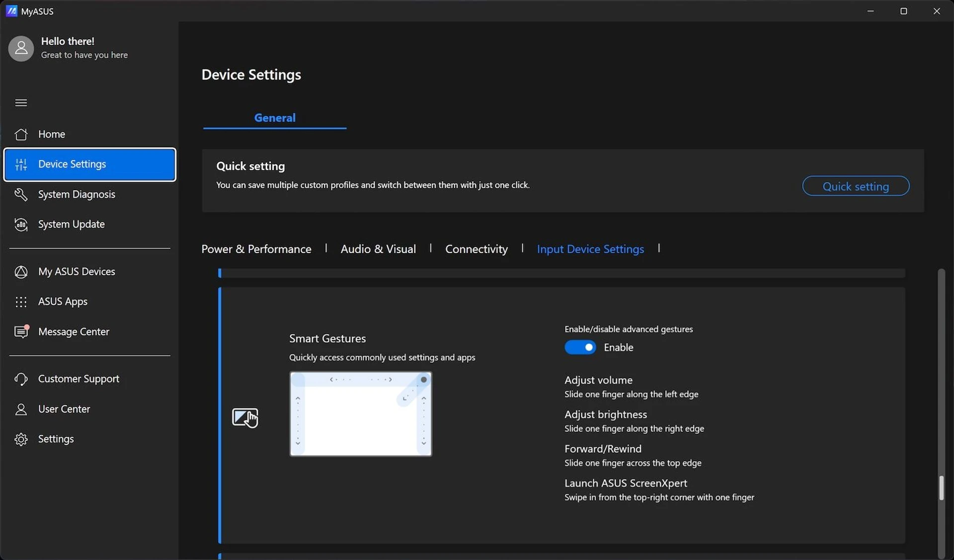This screenshot has height=560, width=954.
Task: Click the Device Settings page title
Action: pyautogui.click(x=251, y=75)
